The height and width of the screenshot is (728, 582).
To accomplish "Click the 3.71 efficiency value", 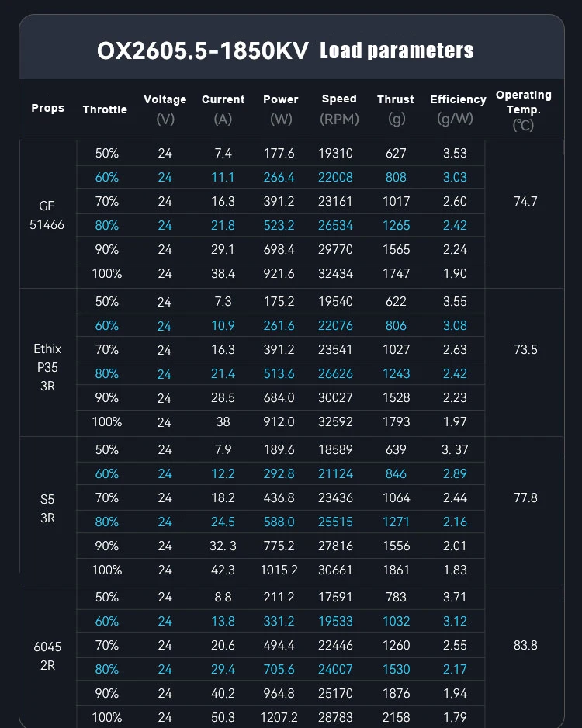I will point(455,597).
